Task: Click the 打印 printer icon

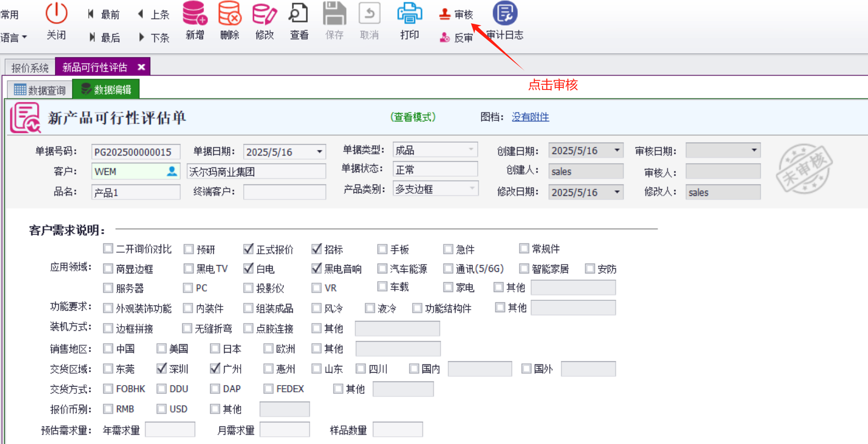Action: coord(409,14)
